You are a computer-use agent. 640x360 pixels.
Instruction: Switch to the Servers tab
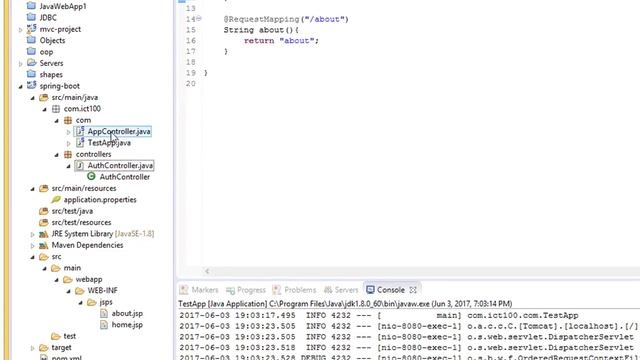coord(341,290)
